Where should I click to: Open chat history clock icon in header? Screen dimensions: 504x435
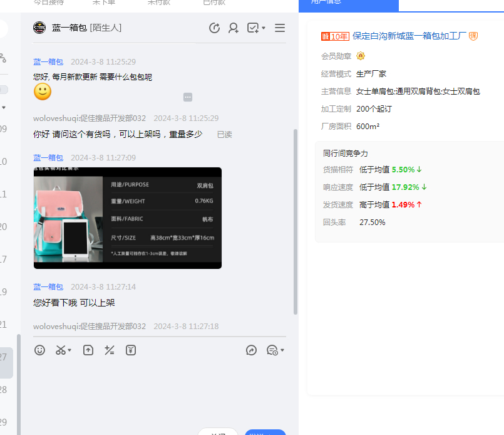coord(214,28)
